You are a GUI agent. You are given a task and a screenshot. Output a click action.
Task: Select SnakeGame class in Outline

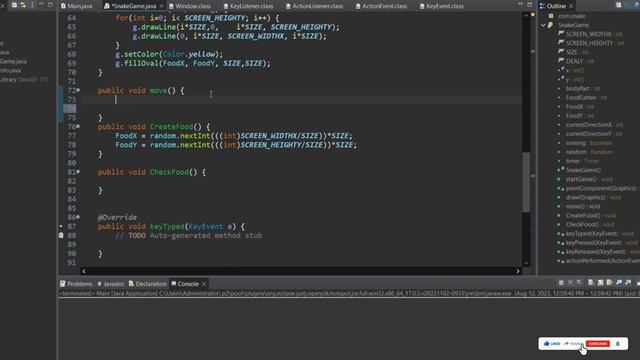(x=573, y=25)
